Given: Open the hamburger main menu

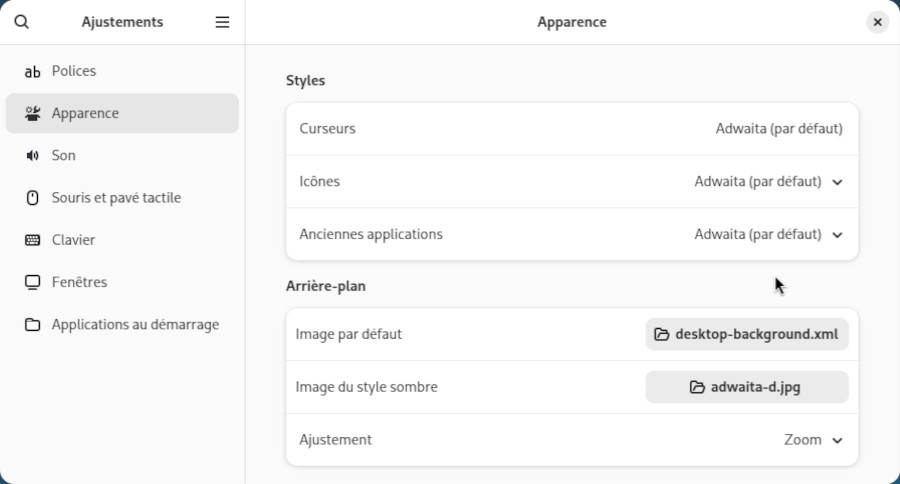Looking at the screenshot, I should 222,22.
